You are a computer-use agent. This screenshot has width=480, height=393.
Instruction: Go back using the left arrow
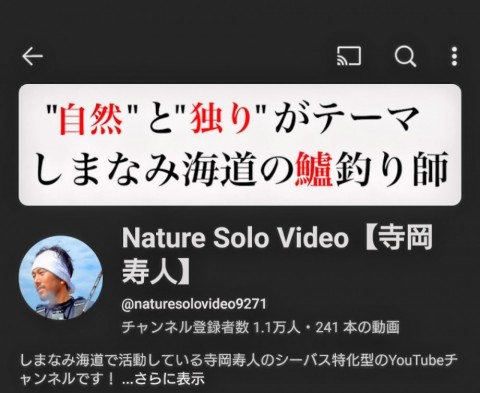pos(32,56)
